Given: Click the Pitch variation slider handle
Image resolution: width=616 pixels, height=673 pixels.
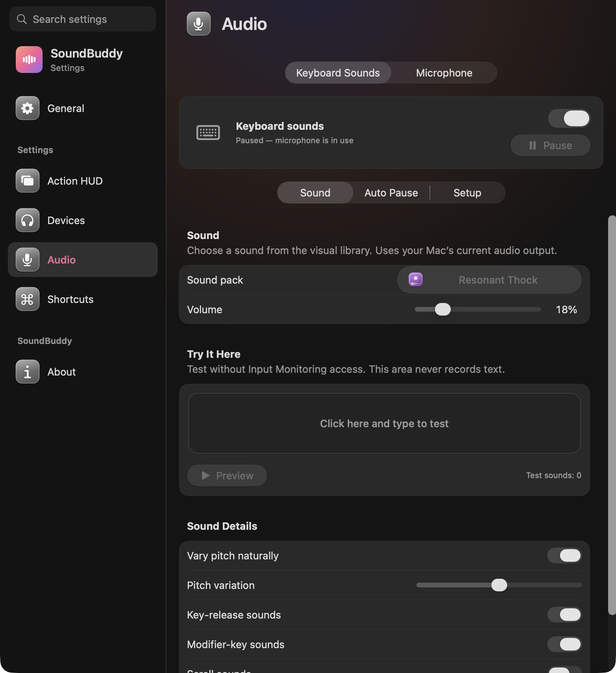Looking at the screenshot, I should coord(499,585).
